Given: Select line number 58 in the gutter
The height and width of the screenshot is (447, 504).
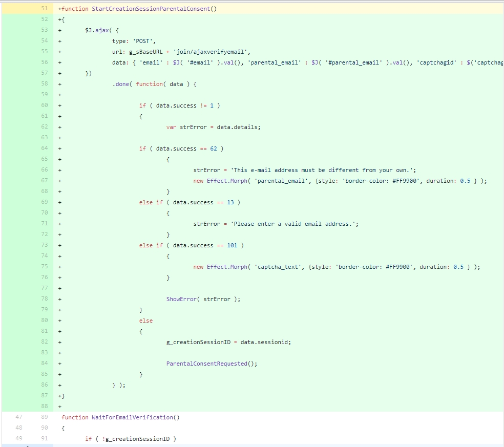Looking at the screenshot, I should 45,83.
